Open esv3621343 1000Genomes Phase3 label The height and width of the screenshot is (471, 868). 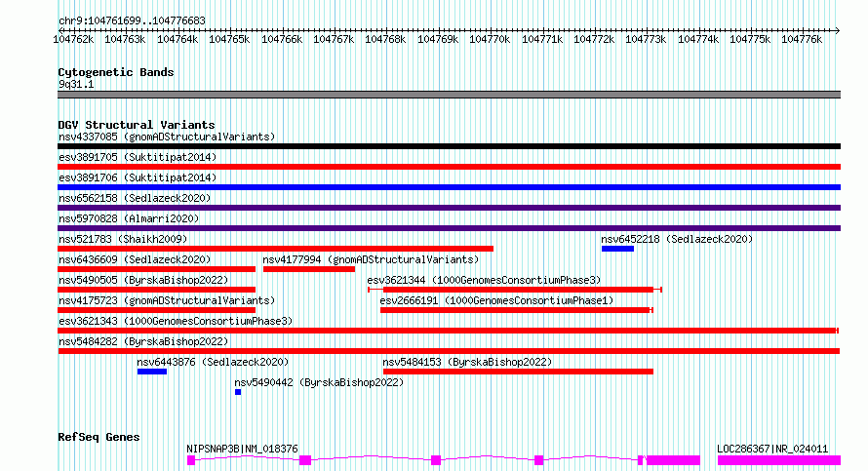[x=176, y=321]
